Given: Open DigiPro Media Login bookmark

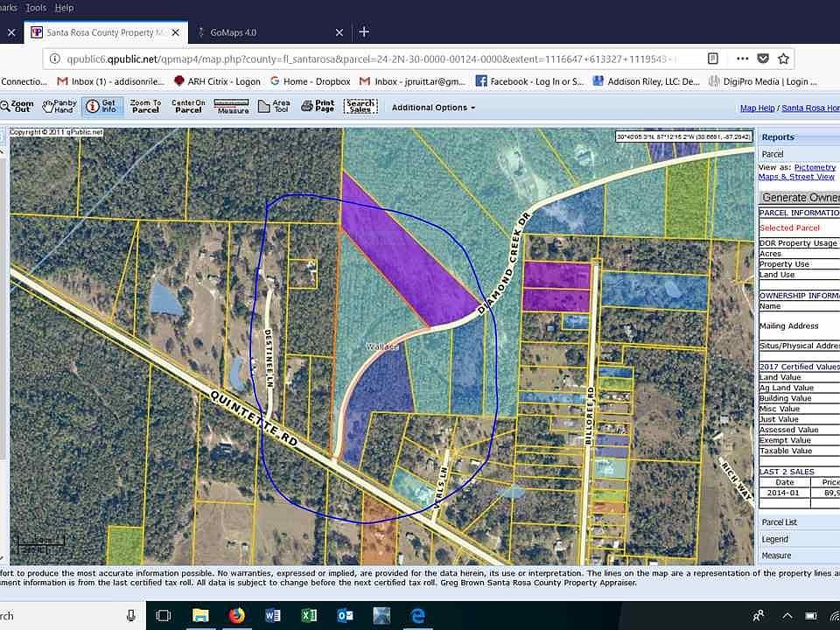Looking at the screenshot, I should coord(763,81).
